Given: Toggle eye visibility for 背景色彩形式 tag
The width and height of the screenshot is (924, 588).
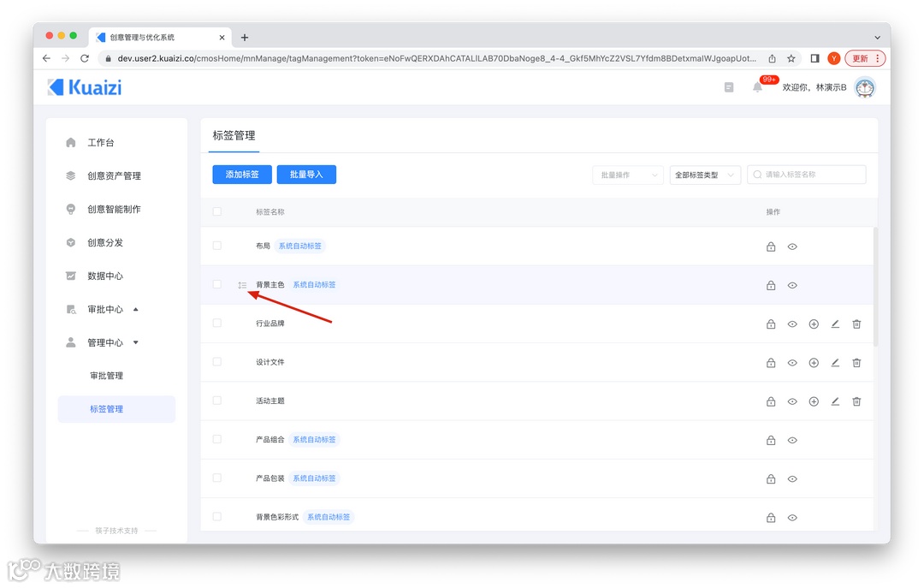Looking at the screenshot, I should (792, 518).
